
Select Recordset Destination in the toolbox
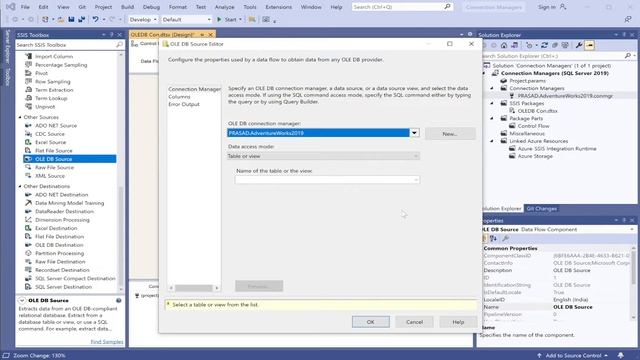[x=62, y=270]
